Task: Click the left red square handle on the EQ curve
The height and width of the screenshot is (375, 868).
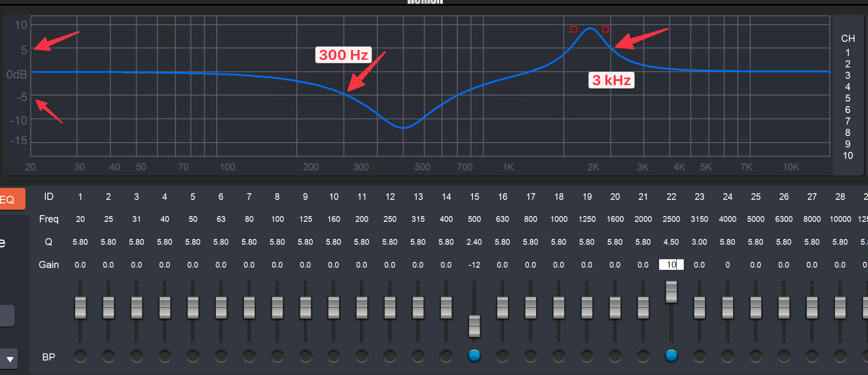Action: coord(573,29)
